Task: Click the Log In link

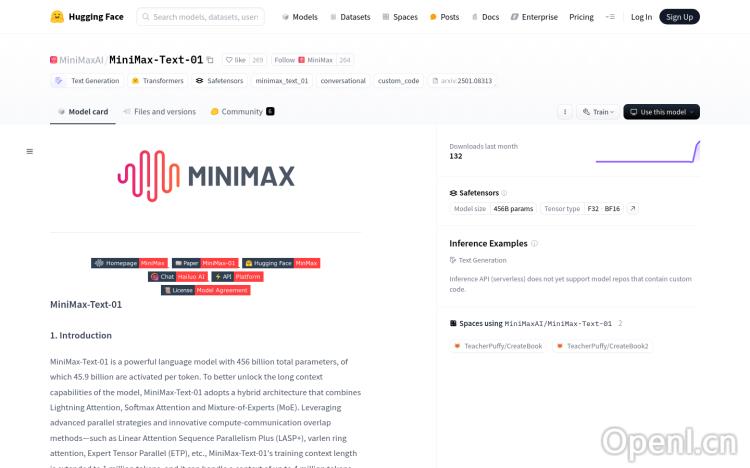Action: pos(641,17)
